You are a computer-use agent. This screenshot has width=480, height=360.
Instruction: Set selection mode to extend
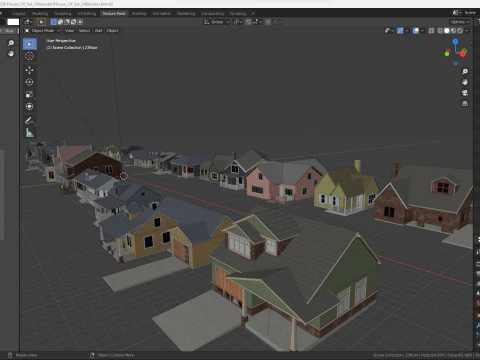click(x=60, y=22)
